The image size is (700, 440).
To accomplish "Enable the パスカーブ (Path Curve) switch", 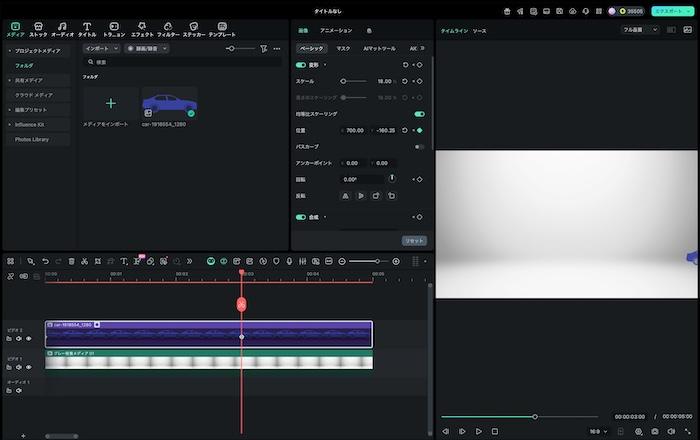I will point(419,146).
